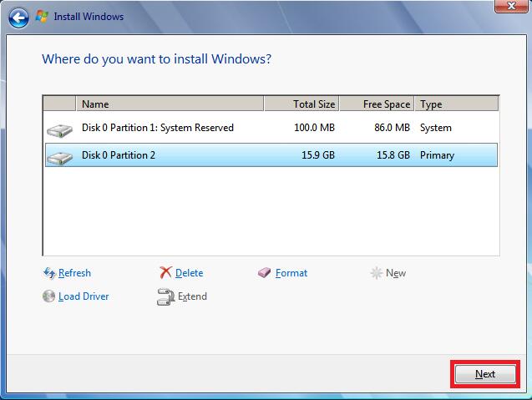Click the drive icon for System Reserved partition
532x400 pixels.
pyautogui.click(x=60, y=130)
